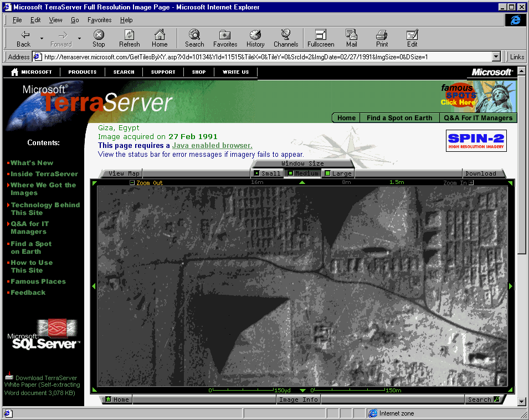Open Where We Got the Images link

pyautogui.click(x=43, y=189)
